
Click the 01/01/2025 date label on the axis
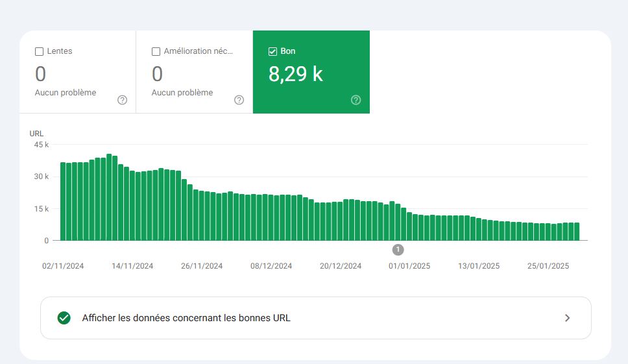click(x=409, y=266)
